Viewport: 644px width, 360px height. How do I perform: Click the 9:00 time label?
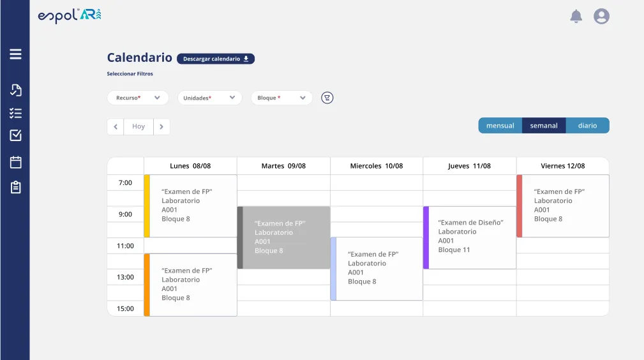click(x=125, y=214)
